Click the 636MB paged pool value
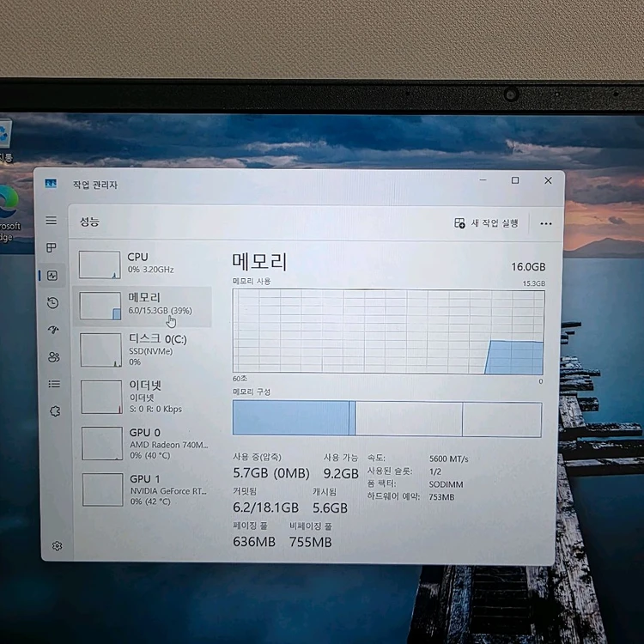Viewport: 644px width, 644px height. [254, 542]
